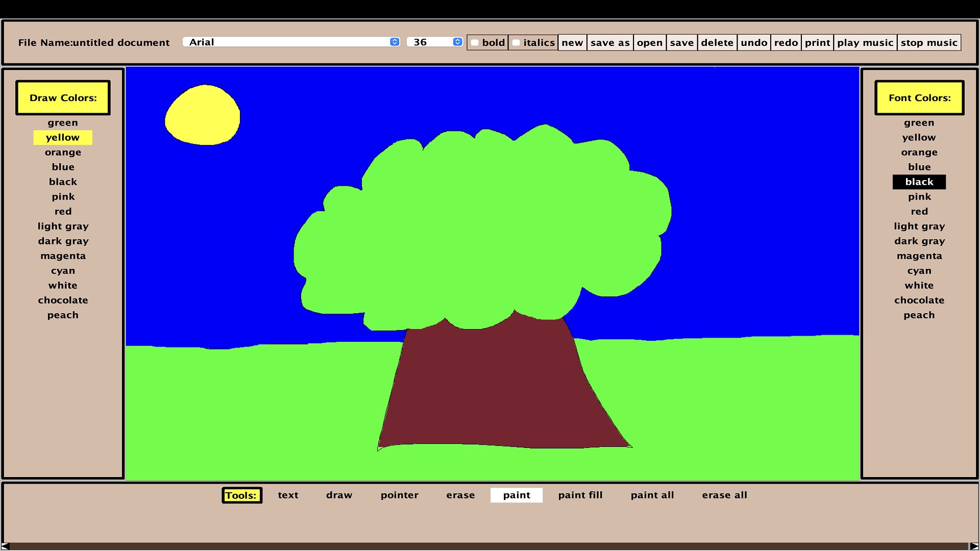Click the undo button
This screenshot has height=551, width=980.
click(754, 42)
